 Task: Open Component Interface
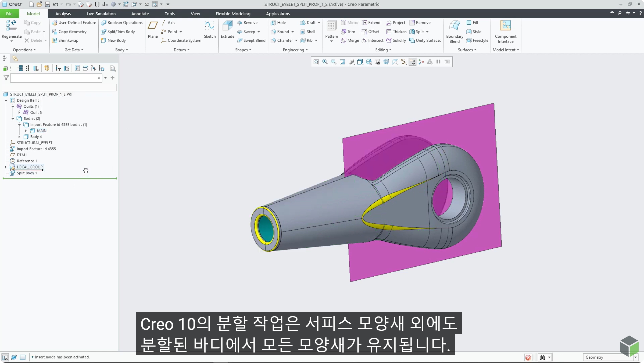pyautogui.click(x=506, y=32)
